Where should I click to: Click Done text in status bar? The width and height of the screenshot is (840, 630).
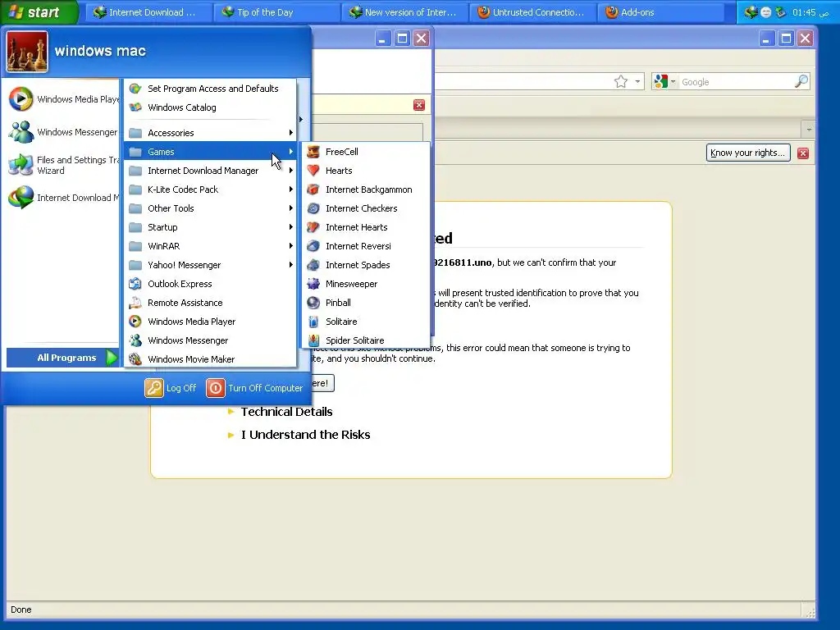(x=21, y=609)
